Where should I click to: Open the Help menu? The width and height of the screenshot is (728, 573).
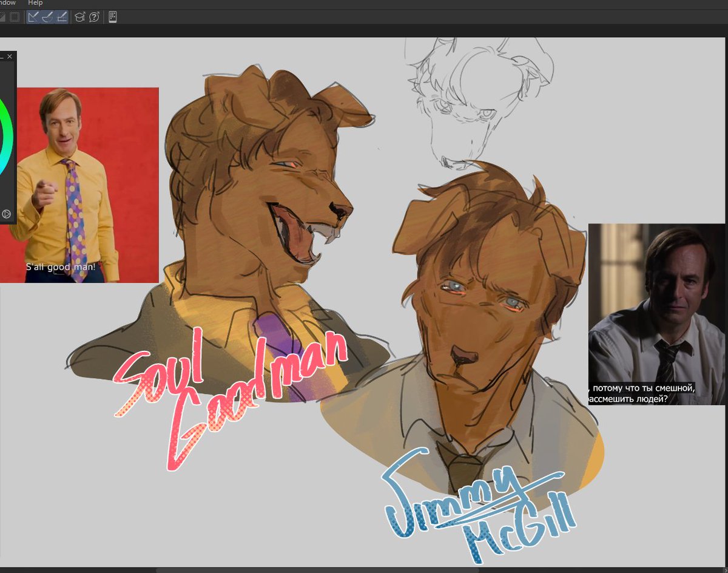[35, 3]
